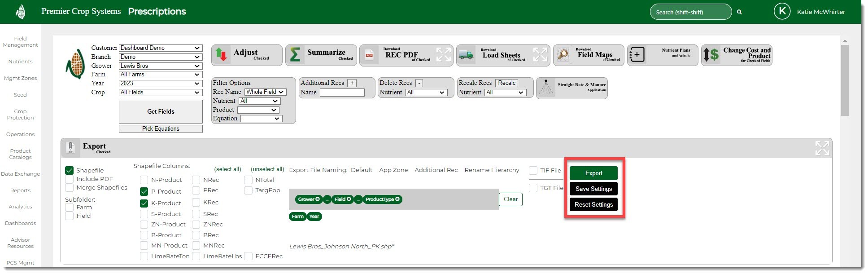Screen dimensions: 868x274
Task: Open the Rec Name dropdown
Action: pos(265,92)
